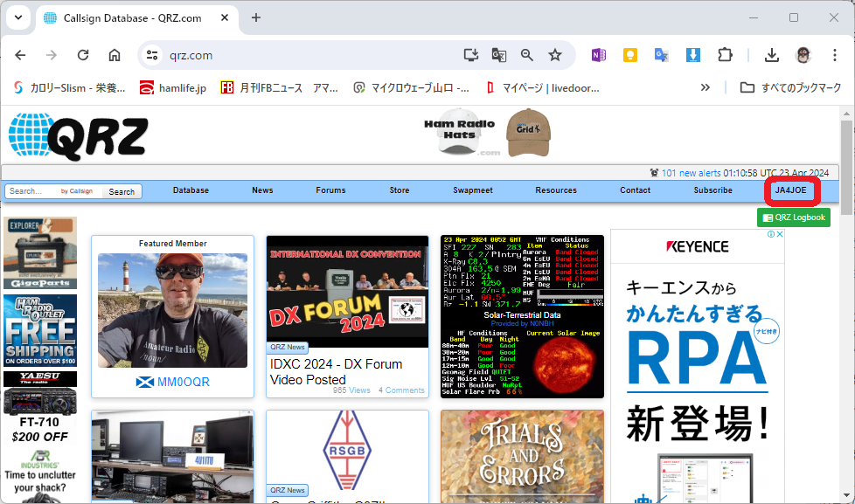The height and width of the screenshot is (504, 855).
Task: Read IDXC 2024 - DX Forum Video Posted
Action: pos(337,371)
